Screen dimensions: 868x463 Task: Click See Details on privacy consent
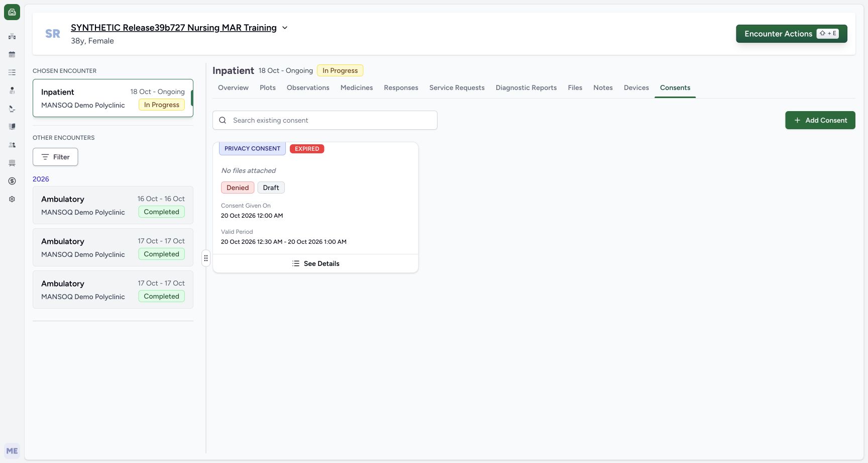coord(315,263)
